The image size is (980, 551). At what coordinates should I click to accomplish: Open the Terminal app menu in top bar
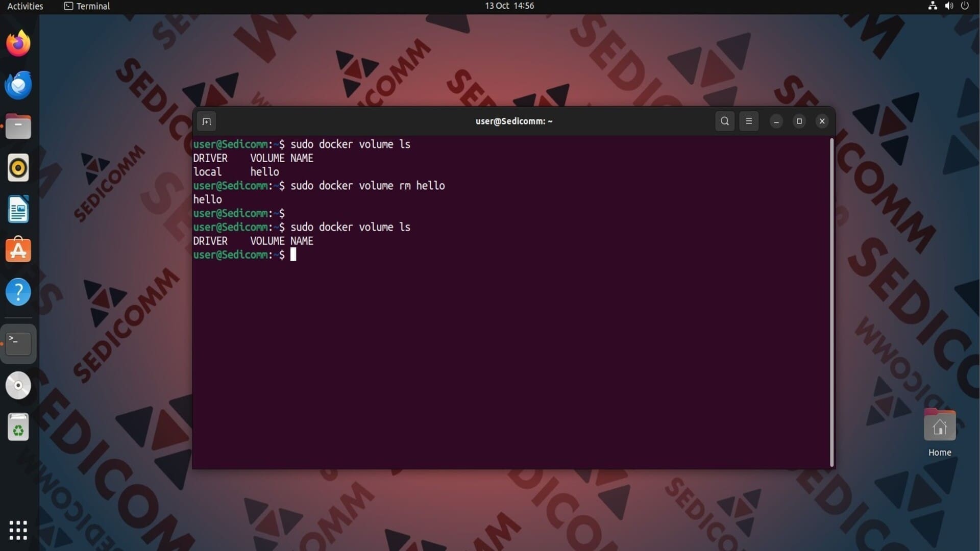point(87,6)
